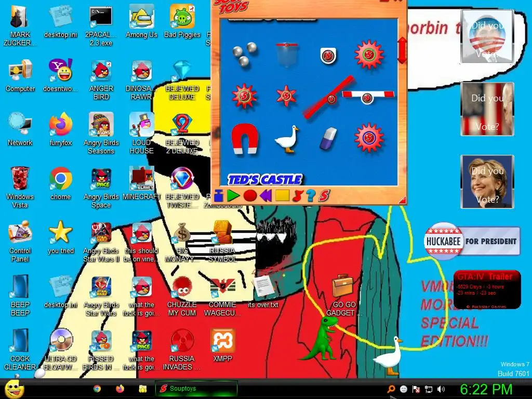Click the speaker volume tray icon
This screenshot has height=399, width=532.
point(441,389)
